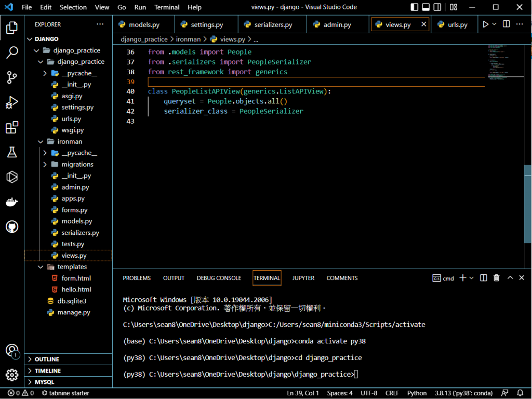
Task: Toggle primary sidebar layout button
Action: click(x=414, y=7)
